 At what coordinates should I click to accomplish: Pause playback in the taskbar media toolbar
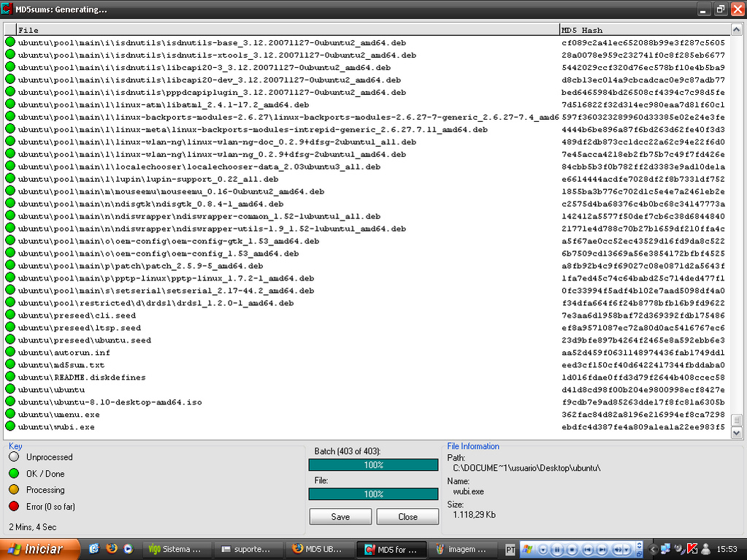557,550
